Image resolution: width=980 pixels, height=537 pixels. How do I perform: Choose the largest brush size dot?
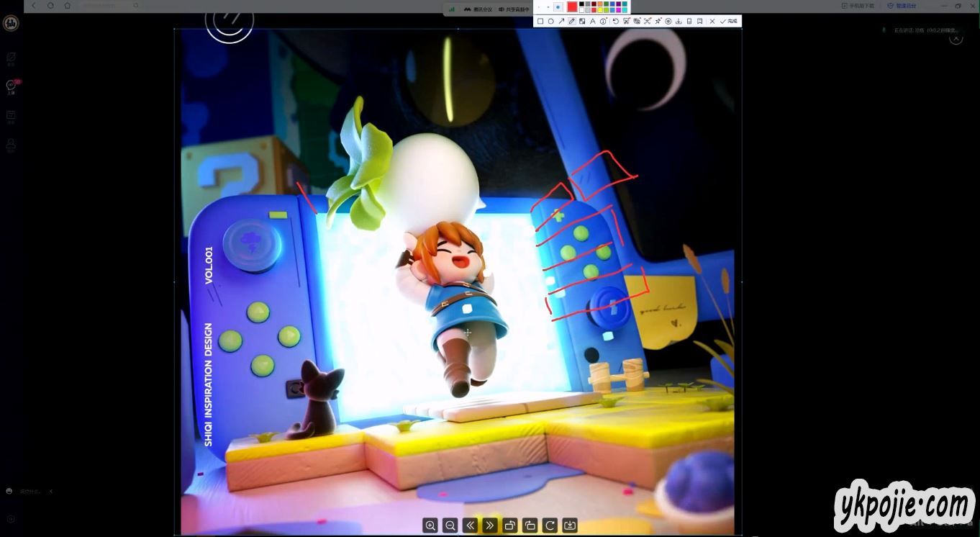pos(558,6)
